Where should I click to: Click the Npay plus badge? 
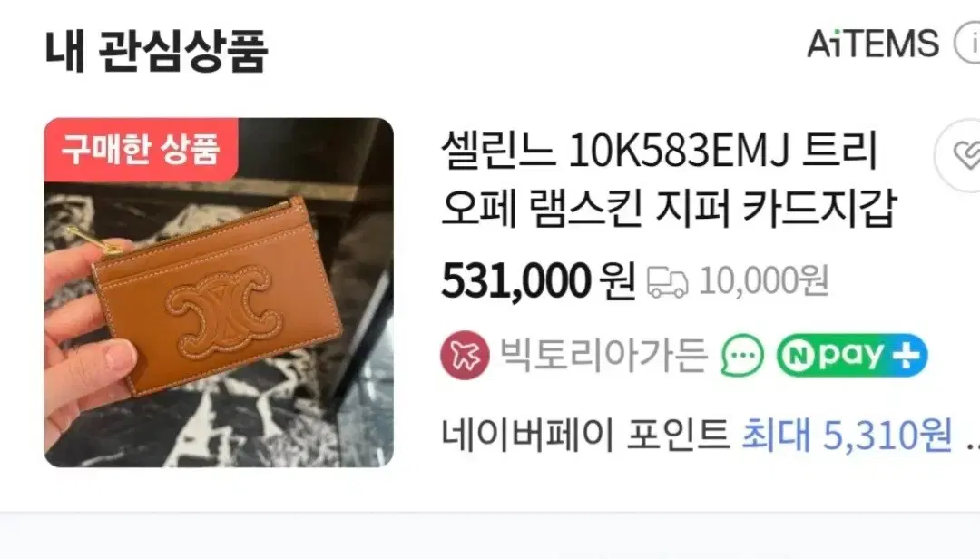tap(852, 355)
